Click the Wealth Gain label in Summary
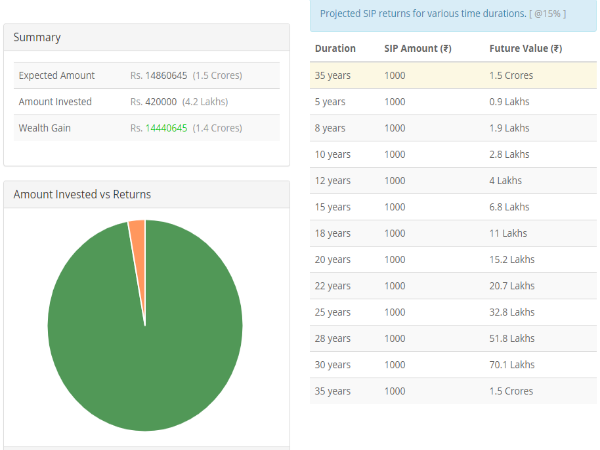The height and width of the screenshot is (450, 600). pos(45,128)
